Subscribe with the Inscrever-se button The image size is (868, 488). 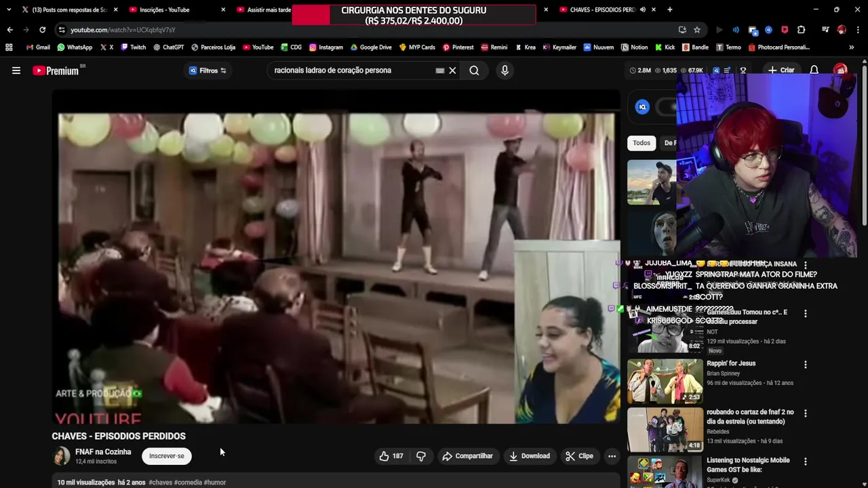pos(167,456)
